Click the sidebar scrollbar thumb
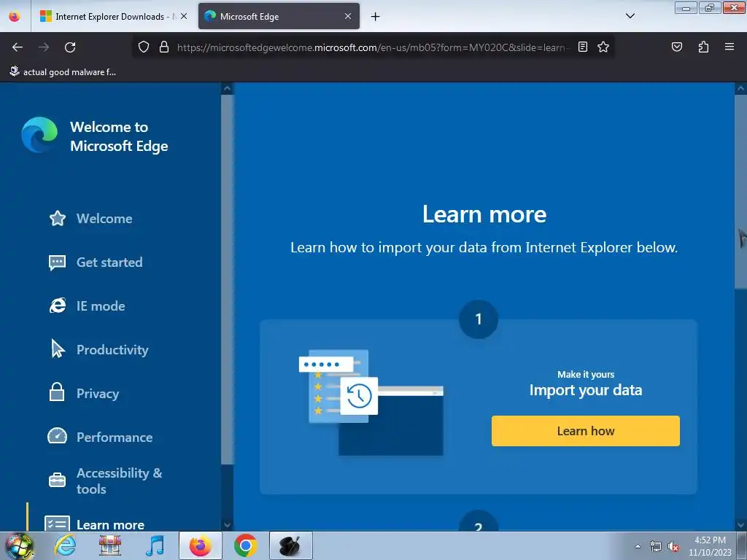Viewport: 747px width, 560px height. click(x=228, y=279)
